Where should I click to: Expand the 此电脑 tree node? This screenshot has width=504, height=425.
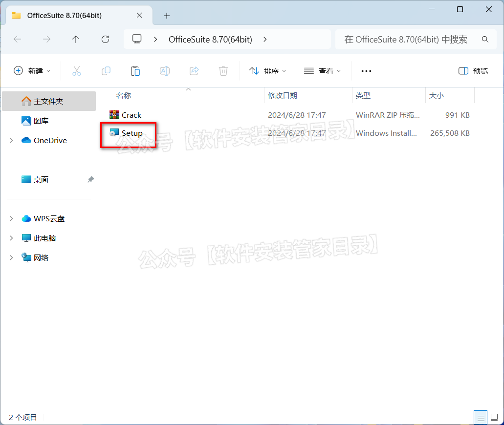click(x=11, y=238)
